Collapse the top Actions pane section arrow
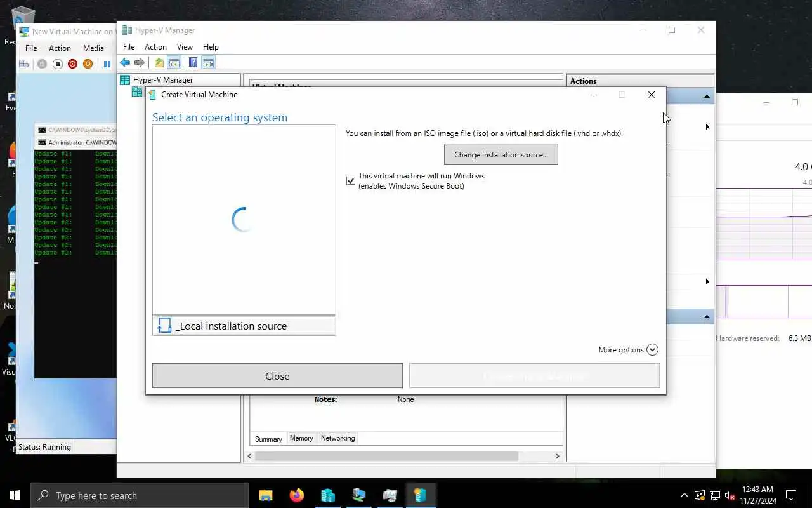812x508 pixels. click(707, 97)
